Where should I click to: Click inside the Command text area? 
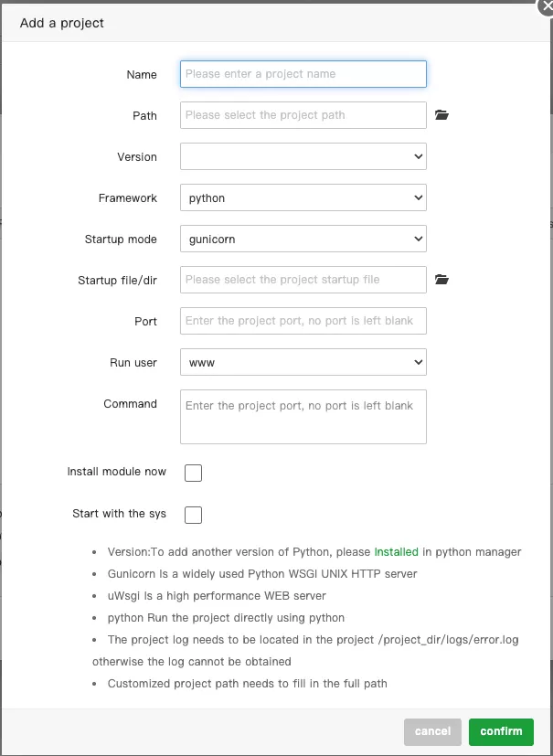303,416
